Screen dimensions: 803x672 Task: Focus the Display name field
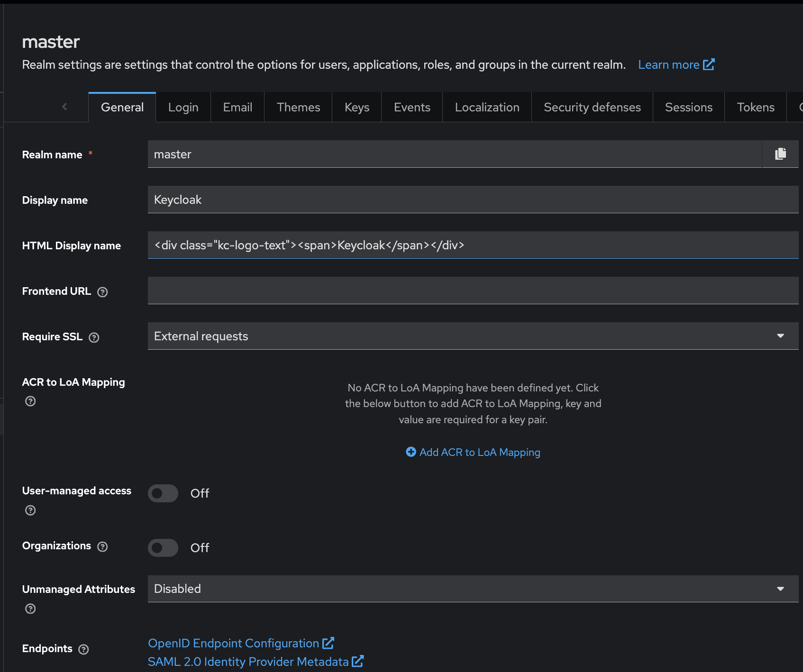(473, 200)
